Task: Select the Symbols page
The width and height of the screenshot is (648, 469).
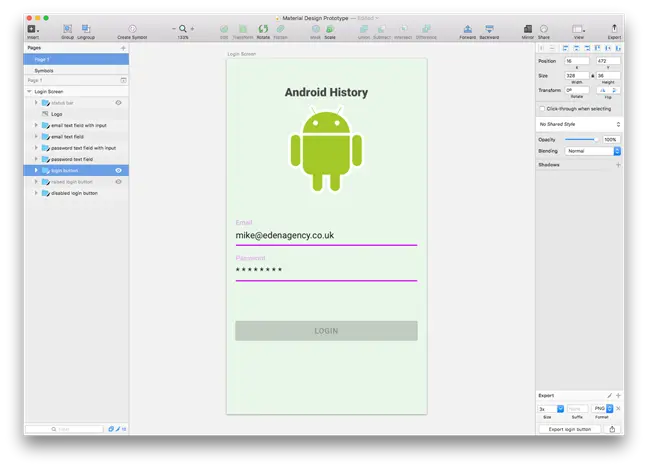Action: pyautogui.click(x=76, y=71)
